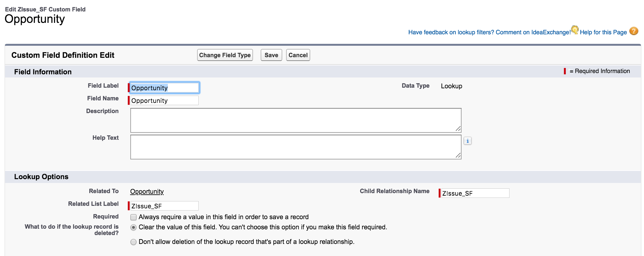Open the IdeaExchange lookup filters feedback link
The image size is (644, 256).
(x=489, y=32)
